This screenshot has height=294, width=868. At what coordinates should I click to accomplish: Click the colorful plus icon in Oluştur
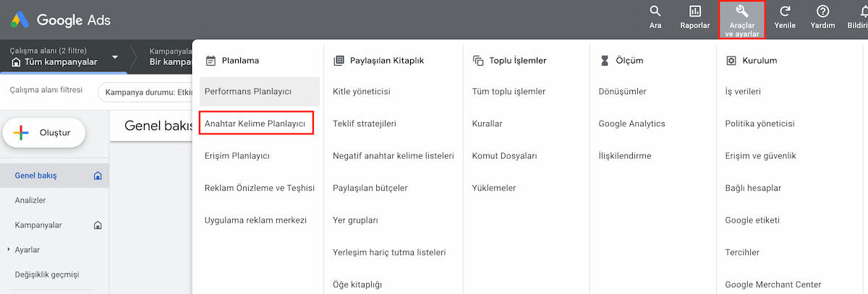pos(22,133)
